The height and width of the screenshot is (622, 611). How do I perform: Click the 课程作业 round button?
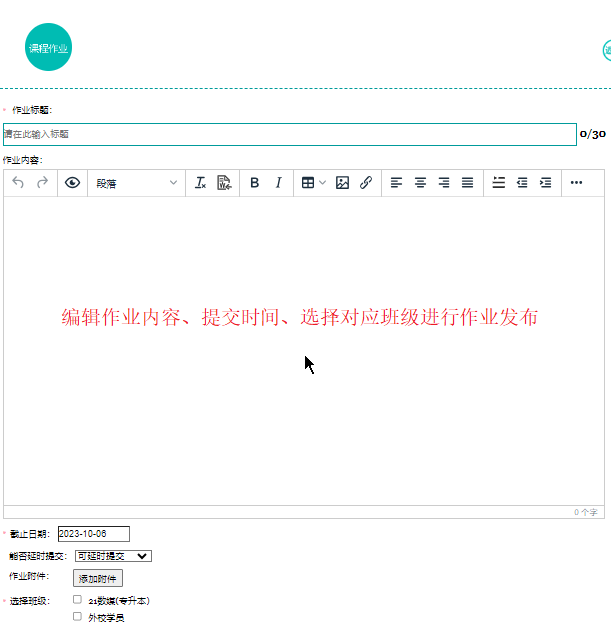tap(48, 48)
